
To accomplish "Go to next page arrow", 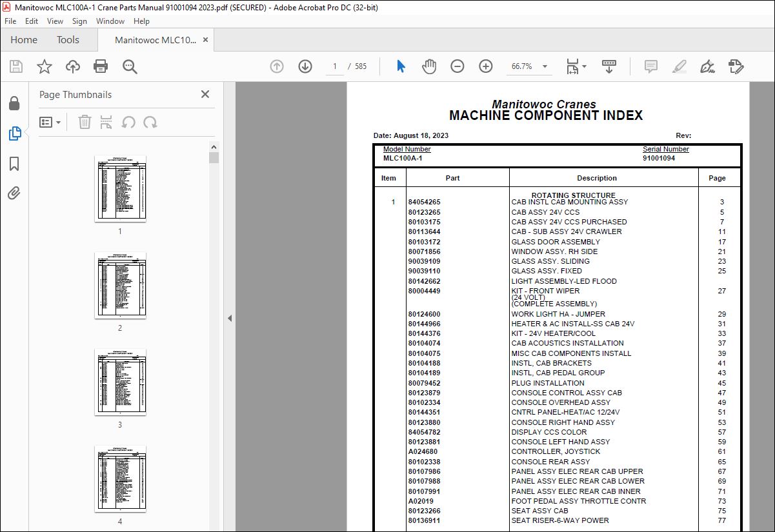I will (x=305, y=66).
